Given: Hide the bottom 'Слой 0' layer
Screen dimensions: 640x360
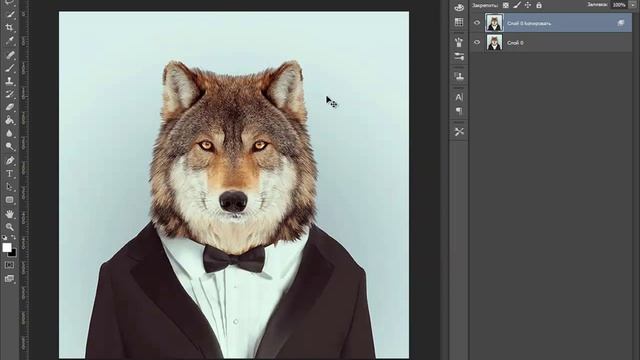Looking at the screenshot, I should (477, 42).
